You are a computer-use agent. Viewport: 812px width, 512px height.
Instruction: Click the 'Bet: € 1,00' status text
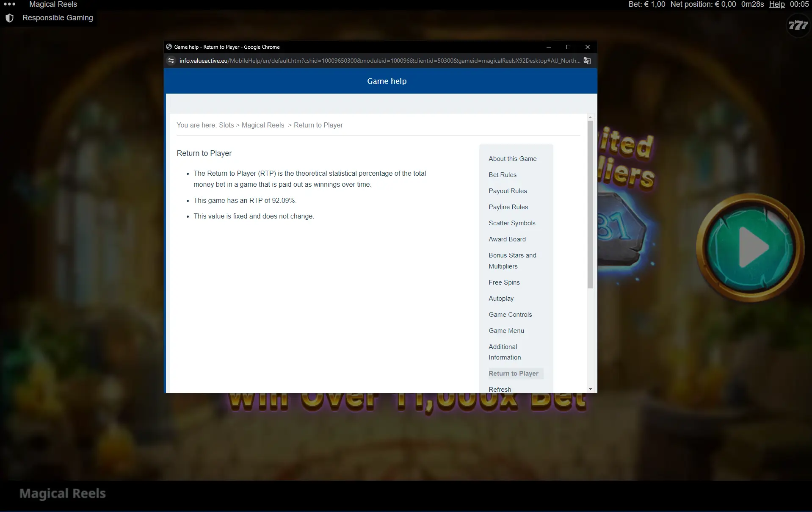(x=646, y=4)
